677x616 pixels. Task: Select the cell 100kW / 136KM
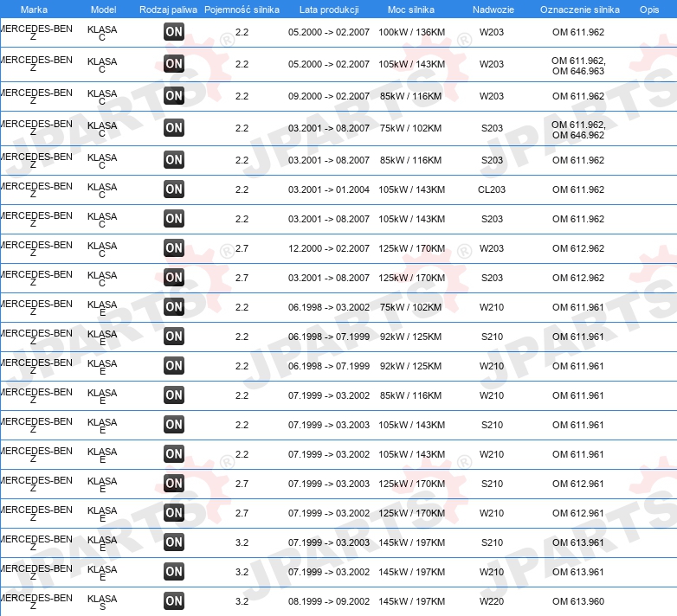click(x=411, y=32)
